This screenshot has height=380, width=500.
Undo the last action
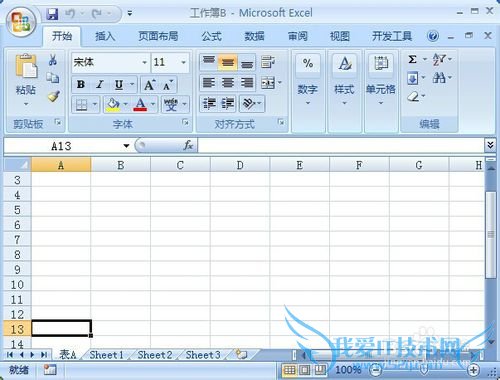70,14
